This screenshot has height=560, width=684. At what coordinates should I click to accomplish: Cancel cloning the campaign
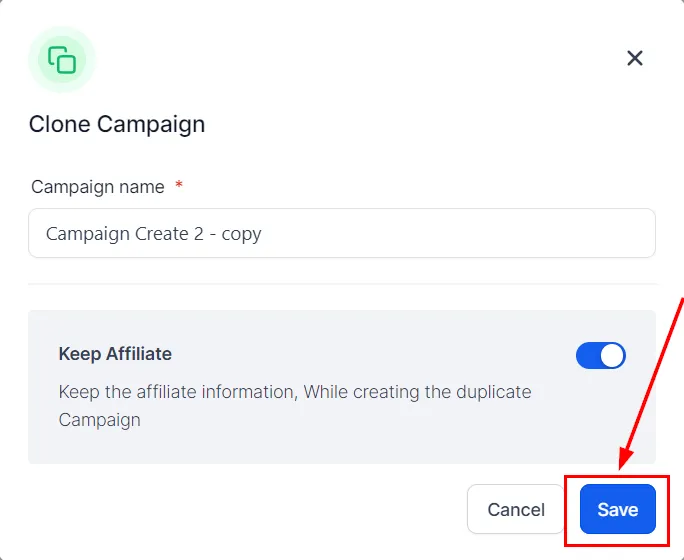(516, 509)
